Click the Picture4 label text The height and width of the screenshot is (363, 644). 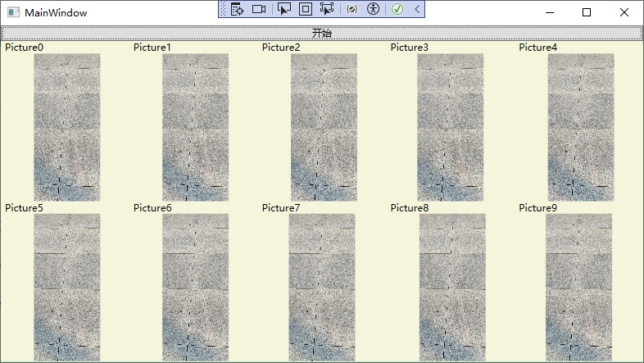538,48
